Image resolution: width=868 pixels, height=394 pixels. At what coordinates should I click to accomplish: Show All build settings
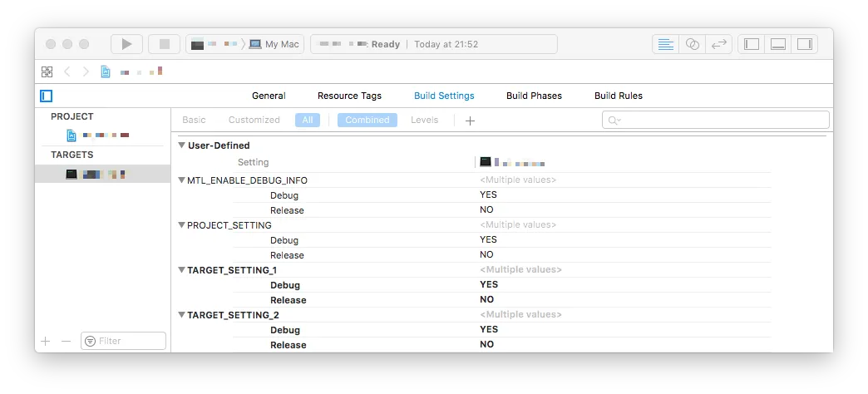(308, 120)
